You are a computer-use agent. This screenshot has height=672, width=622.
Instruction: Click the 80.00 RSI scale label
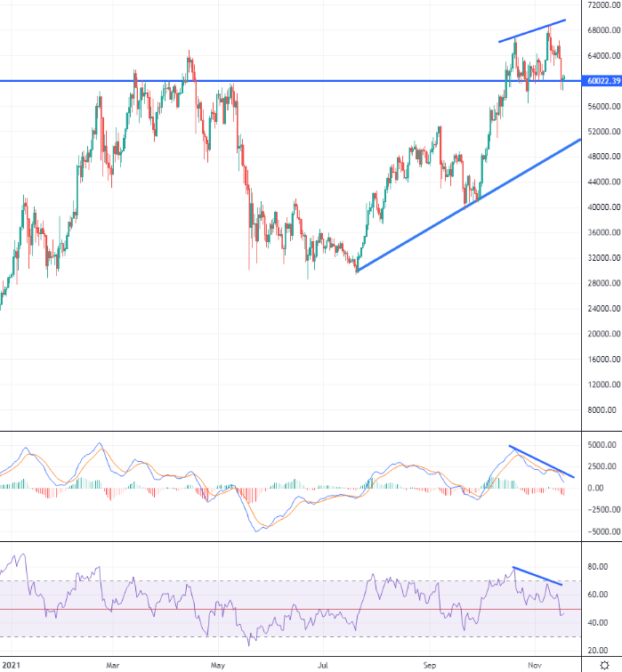click(602, 567)
